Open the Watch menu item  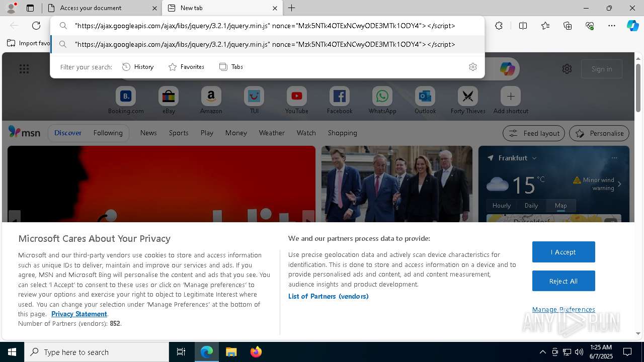(x=306, y=133)
